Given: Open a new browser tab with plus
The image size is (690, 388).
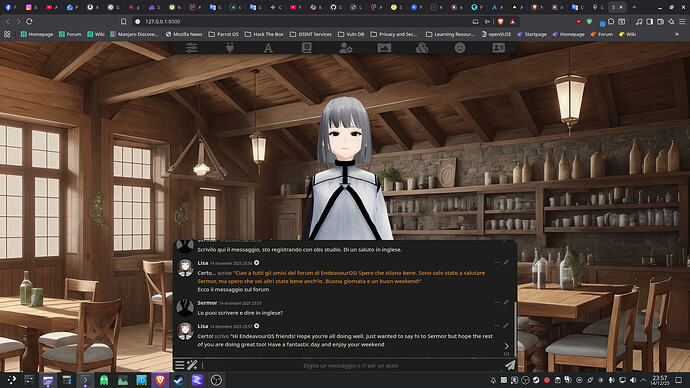Looking at the screenshot, I should tap(634, 7).
